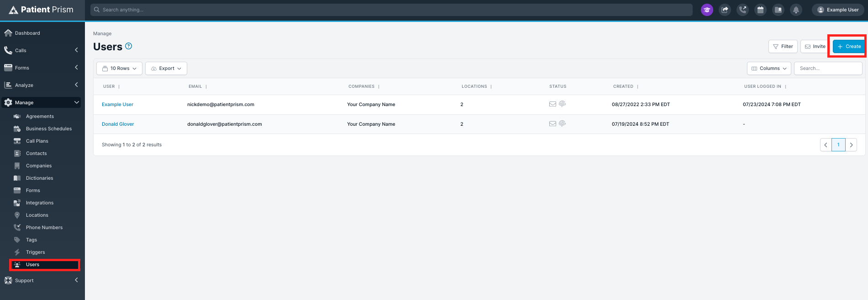Click created date 07/19/2024 8:52 PM EDT

pos(641,124)
